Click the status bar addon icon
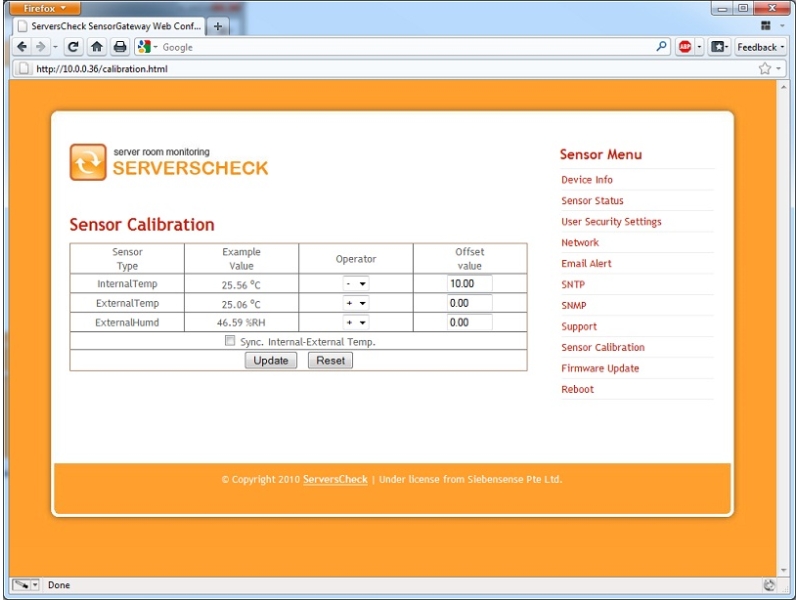The width and height of the screenshot is (800, 600). click(x=21, y=585)
